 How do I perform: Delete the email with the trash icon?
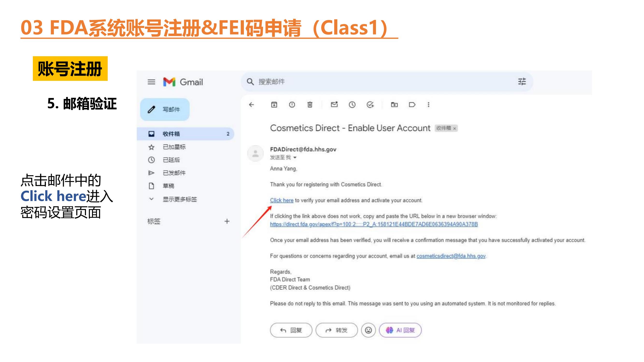pos(310,105)
